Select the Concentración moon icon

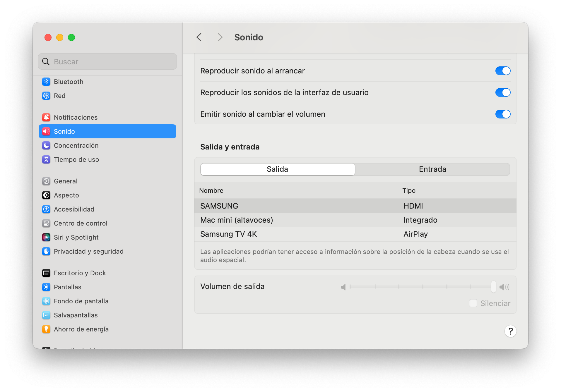click(46, 145)
